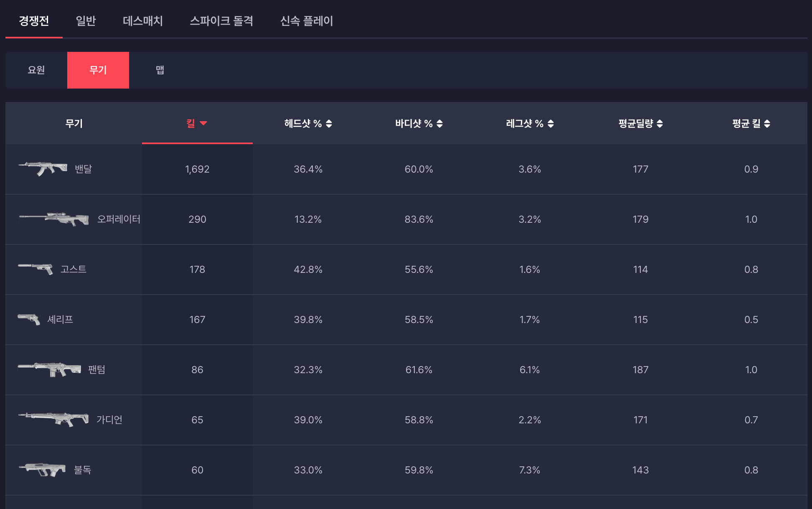This screenshot has width=812, height=509.
Task: Sort table by legshot % (레그샷 %)
Action: tap(529, 124)
